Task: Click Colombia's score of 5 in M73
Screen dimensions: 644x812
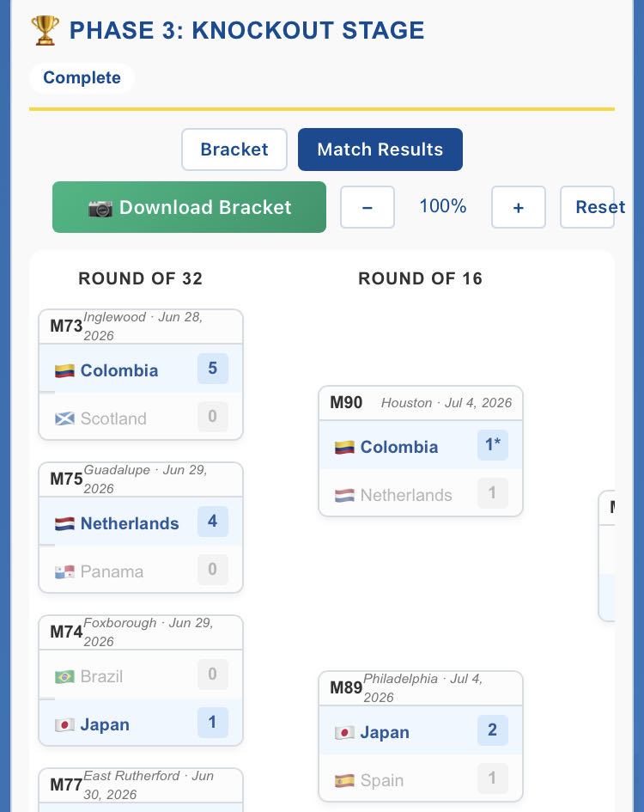Action: 212,369
